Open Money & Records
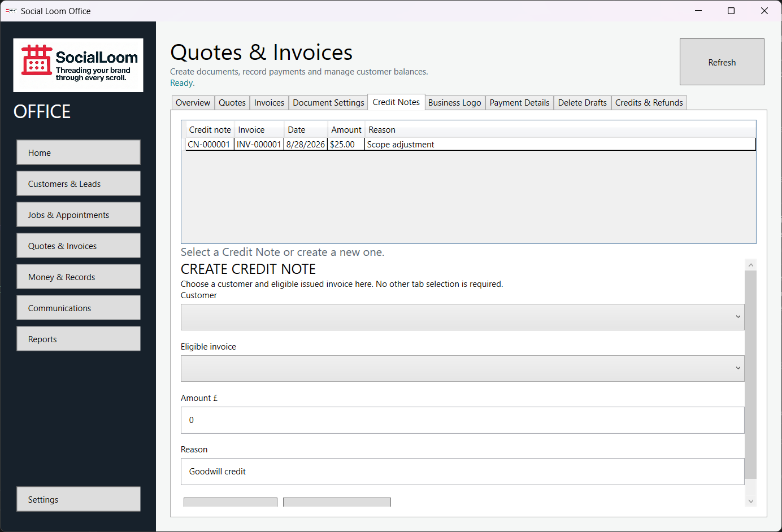The image size is (782, 532). (x=79, y=277)
